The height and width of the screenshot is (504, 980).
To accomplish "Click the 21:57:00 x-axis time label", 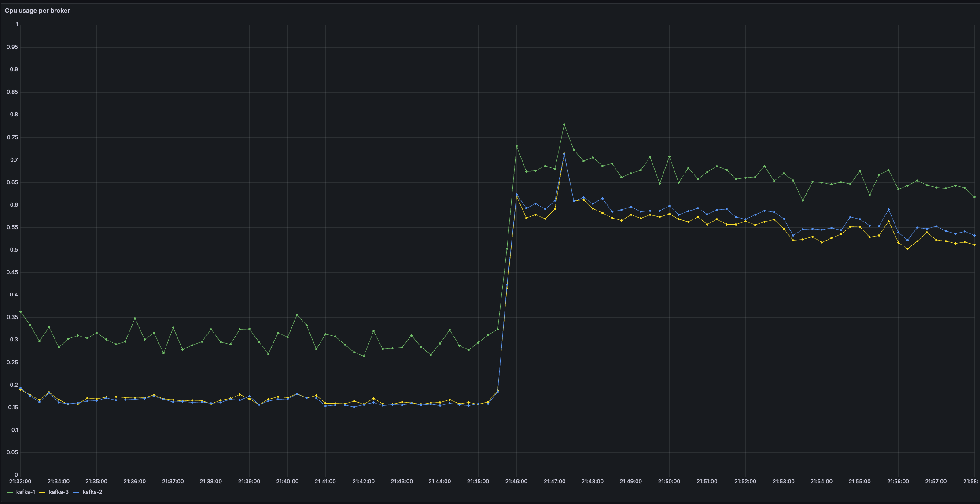I will pyautogui.click(x=936, y=482).
